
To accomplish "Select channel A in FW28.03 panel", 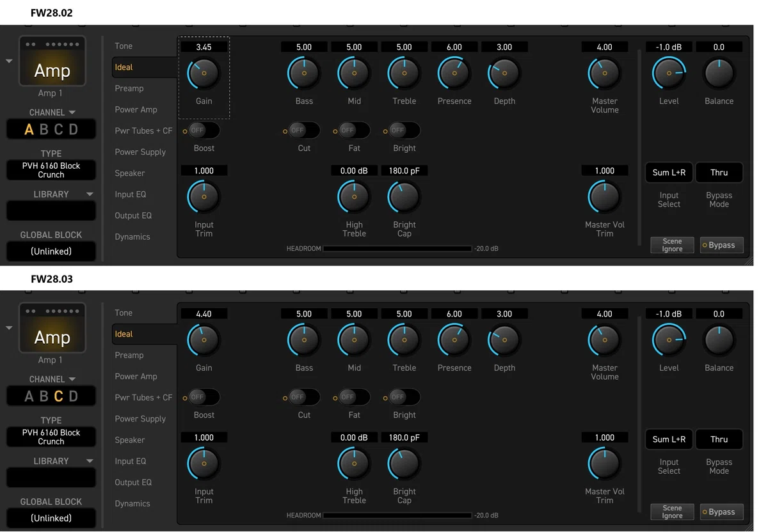I will [29, 396].
